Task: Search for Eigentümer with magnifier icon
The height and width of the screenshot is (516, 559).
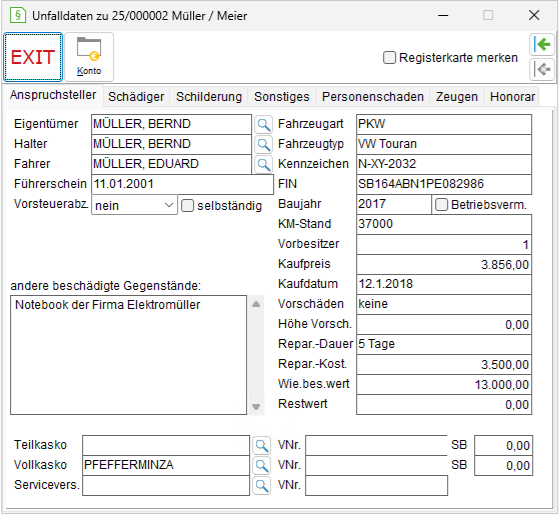Action: [x=263, y=124]
